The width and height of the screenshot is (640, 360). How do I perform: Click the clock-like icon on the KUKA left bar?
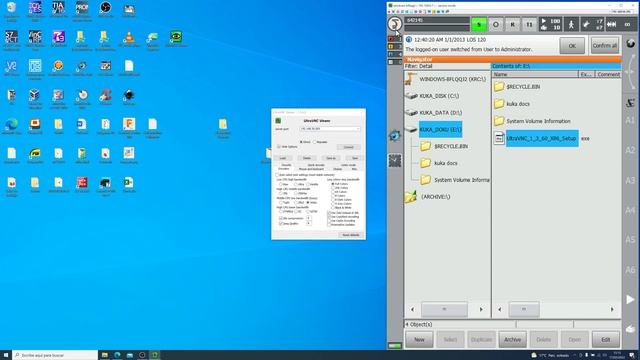click(x=395, y=136)
